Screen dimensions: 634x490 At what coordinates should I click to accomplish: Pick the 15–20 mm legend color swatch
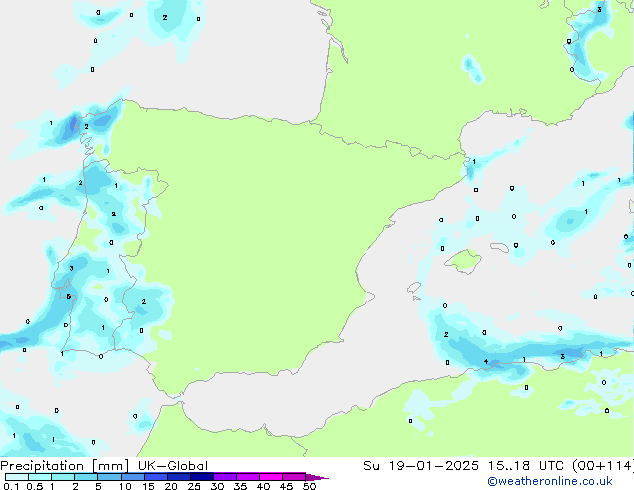pyautogui.click(x=156, y=477)
